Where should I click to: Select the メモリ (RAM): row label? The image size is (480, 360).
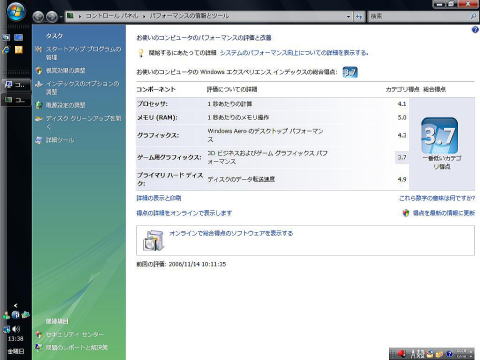[157, 117]
